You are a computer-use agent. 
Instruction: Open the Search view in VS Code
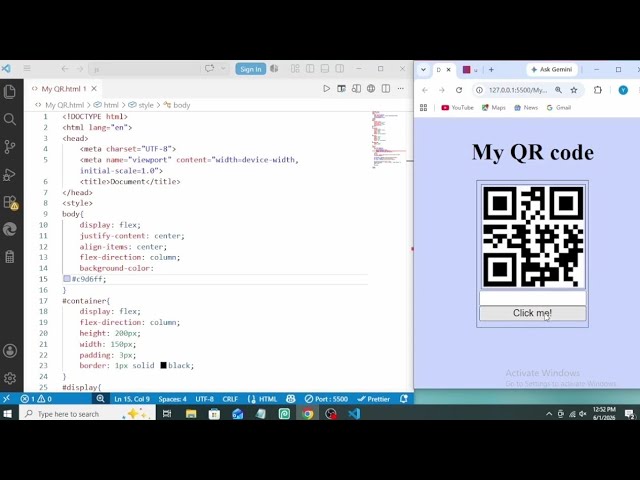(10, 119)
